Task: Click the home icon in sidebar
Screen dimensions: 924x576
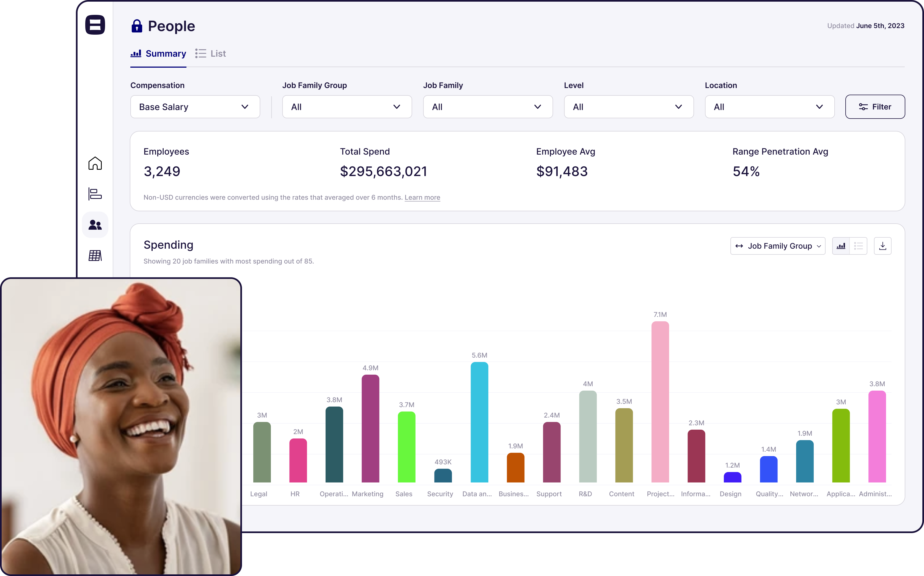Action: (95, 163)
